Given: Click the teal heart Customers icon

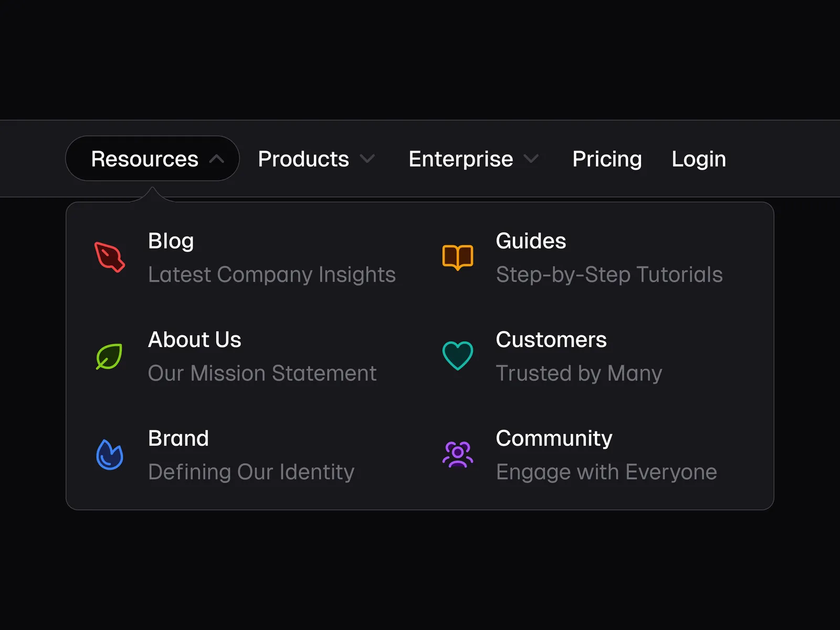Looking at the screenshot, I should (458, 355).
